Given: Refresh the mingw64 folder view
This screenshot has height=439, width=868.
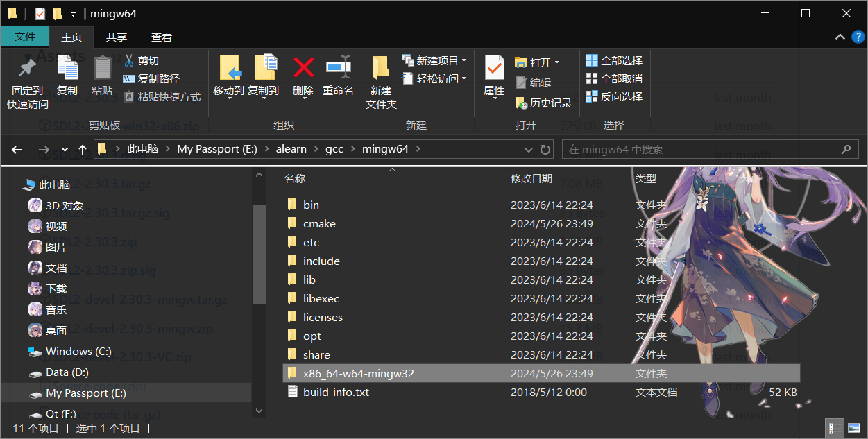Looking at the screenshot, I should pyautogui.click(x=545, y=149).
